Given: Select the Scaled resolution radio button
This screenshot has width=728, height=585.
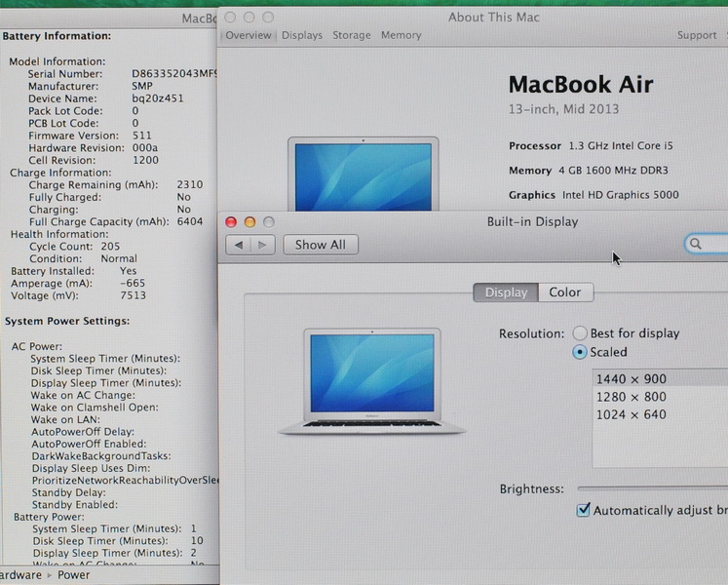Looking at the screenshot, I should [x=580, y=352].
